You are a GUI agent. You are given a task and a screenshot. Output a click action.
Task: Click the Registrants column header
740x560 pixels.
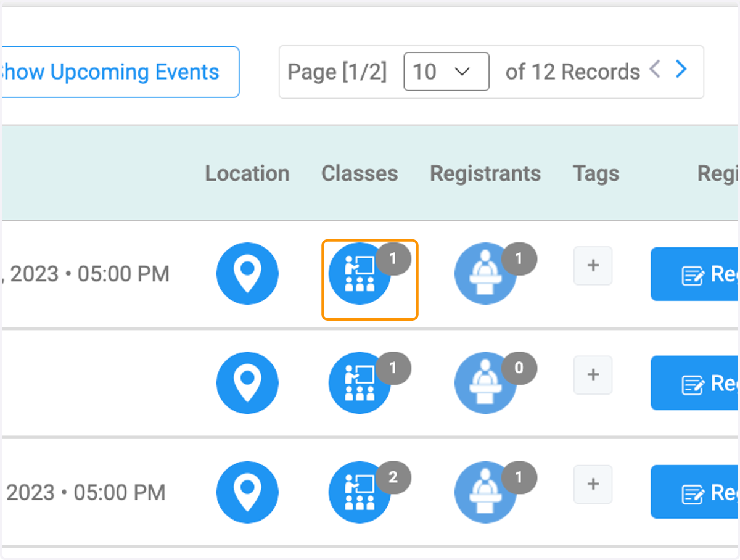(x=485, y=173)
